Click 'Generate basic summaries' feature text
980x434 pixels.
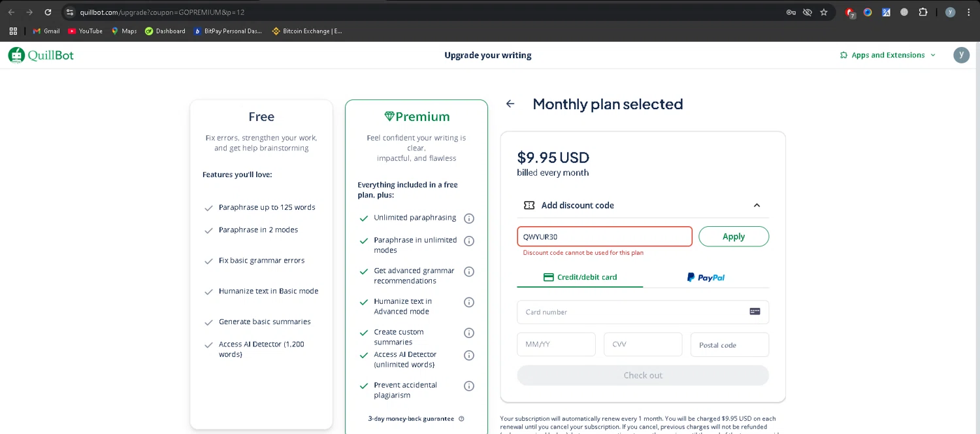265,322
